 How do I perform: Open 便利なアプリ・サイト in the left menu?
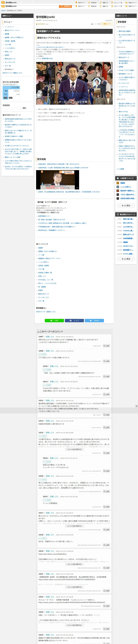point(12,30)
